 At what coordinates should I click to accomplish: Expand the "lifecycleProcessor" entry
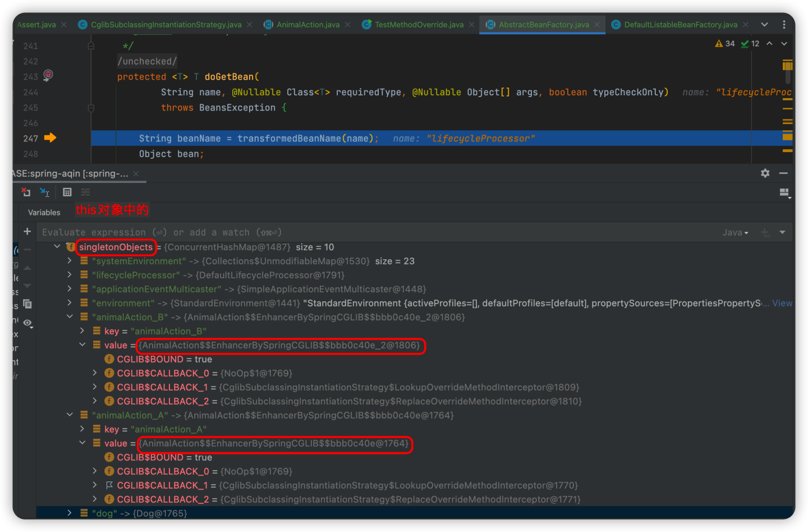pyautogui.click(x=70, y=275)
